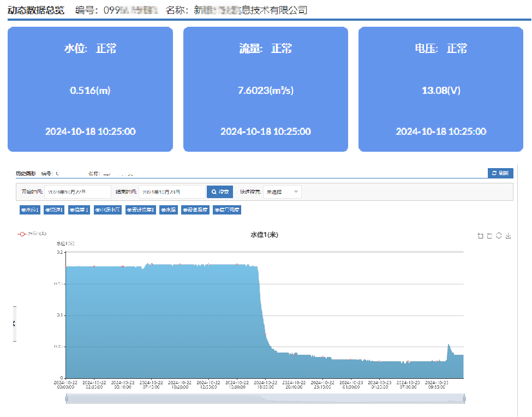Toggle the 设备温度 series button

click(195, 210)
